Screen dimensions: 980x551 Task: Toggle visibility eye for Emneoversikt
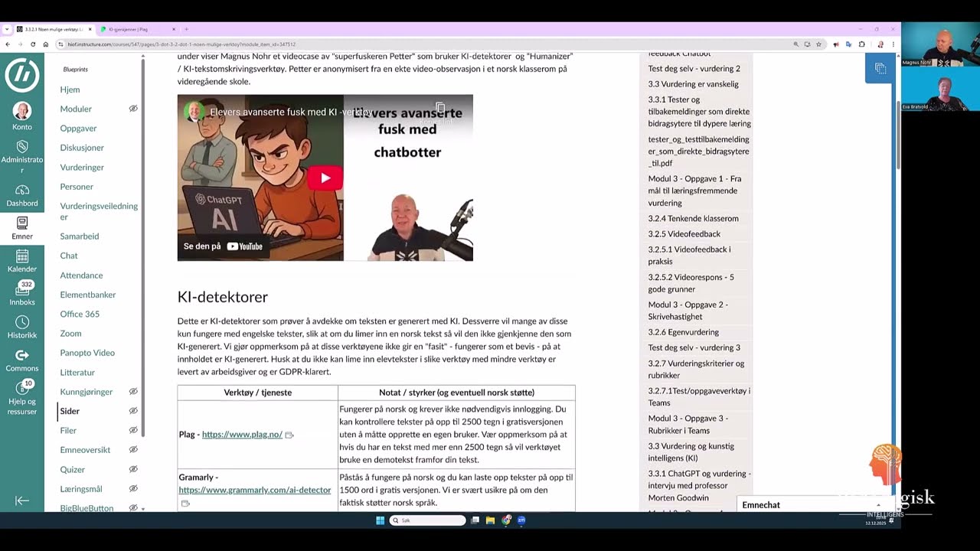[x=132, y=450]
